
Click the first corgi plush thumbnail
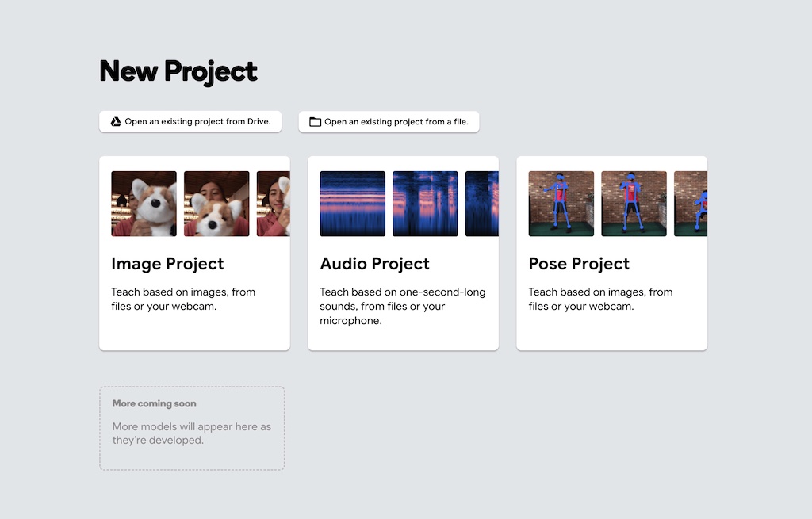144,204
